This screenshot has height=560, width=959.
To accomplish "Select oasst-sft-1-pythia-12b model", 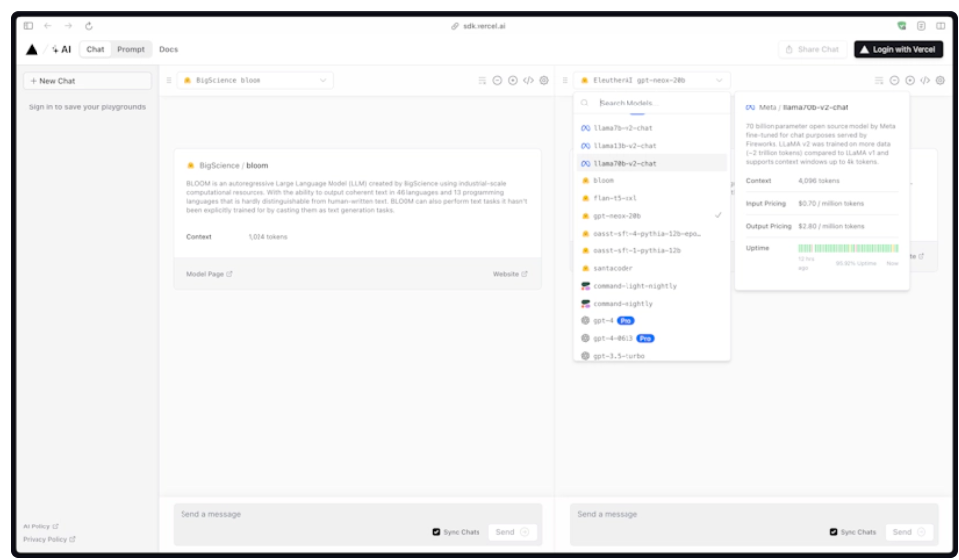I will [652, 250].
